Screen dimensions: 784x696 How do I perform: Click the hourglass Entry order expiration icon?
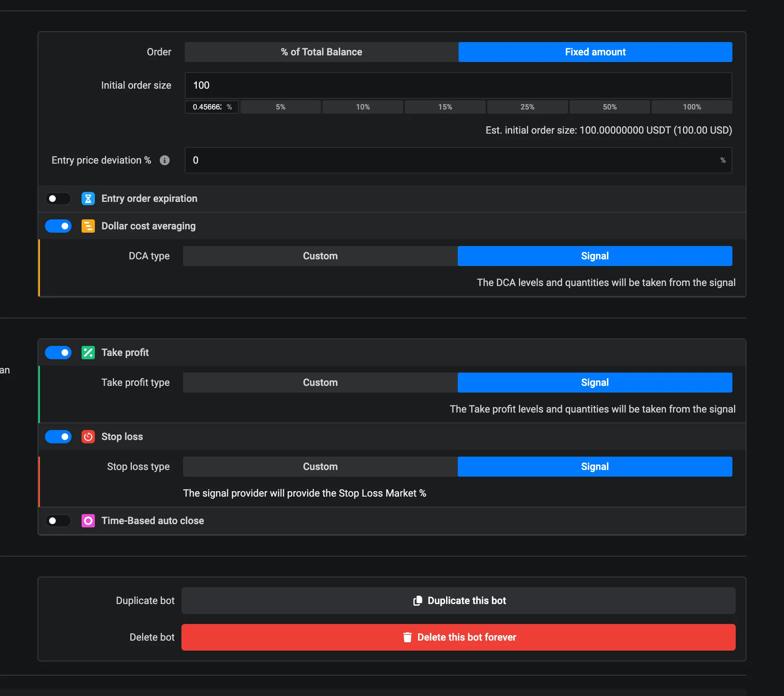pyautogui.click(x=88, y=199)
